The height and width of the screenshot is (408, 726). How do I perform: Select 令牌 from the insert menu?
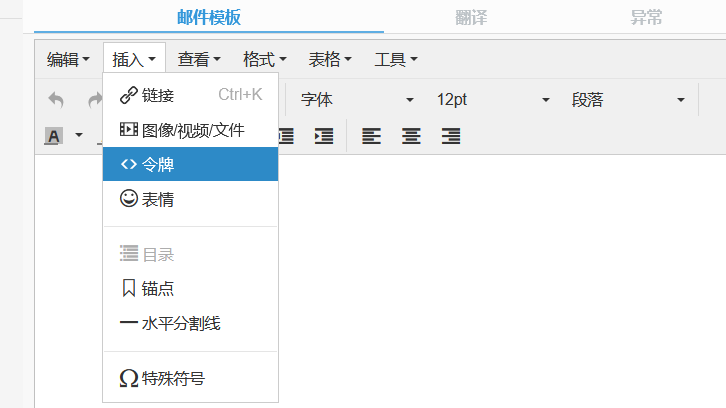click(x=190, y=164)
